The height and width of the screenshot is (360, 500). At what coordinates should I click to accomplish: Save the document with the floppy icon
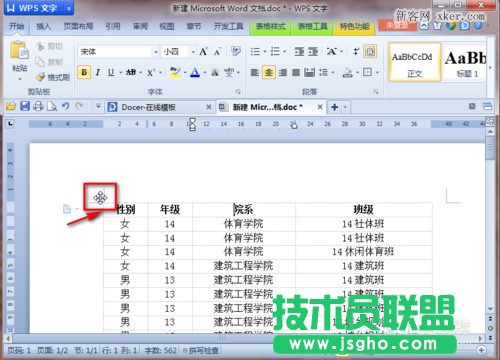tap(25, 107)
